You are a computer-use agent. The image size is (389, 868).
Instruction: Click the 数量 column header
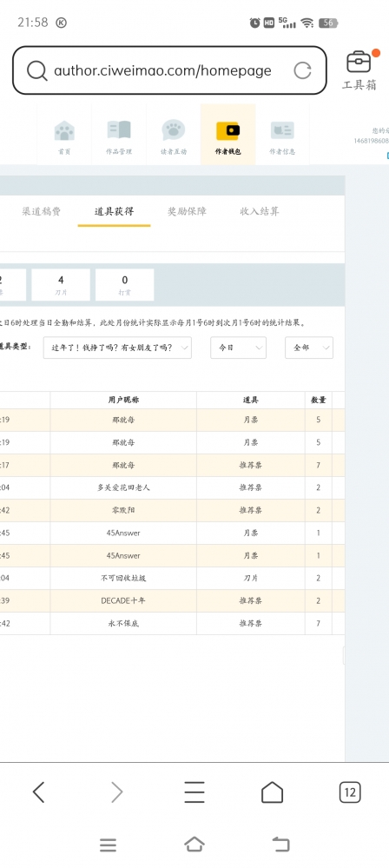pyautogui.click(x=318, y=401)
